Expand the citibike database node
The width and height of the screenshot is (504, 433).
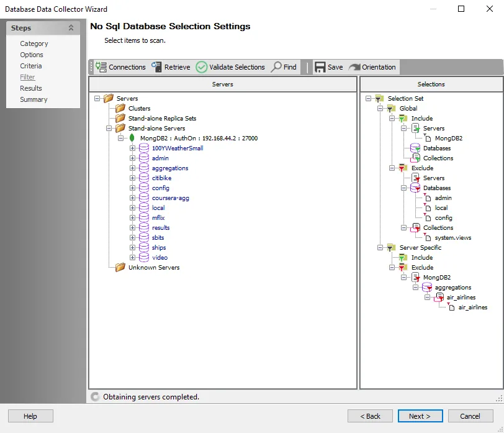132,178
